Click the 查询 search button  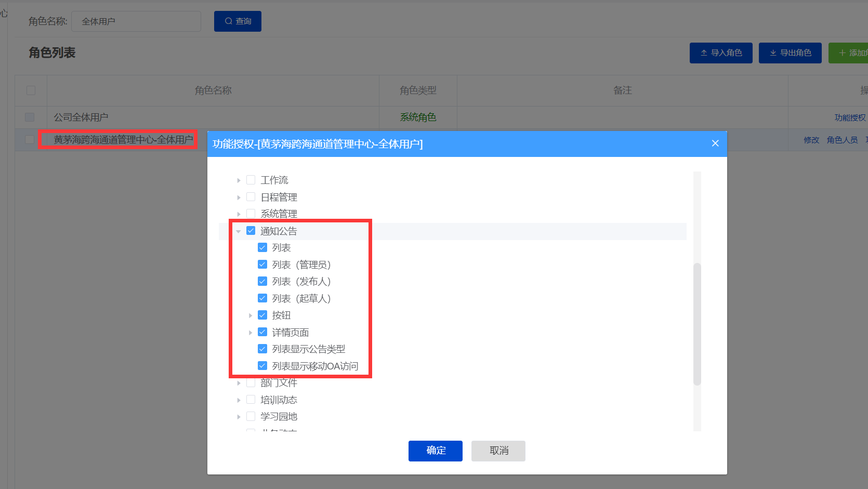238,21
